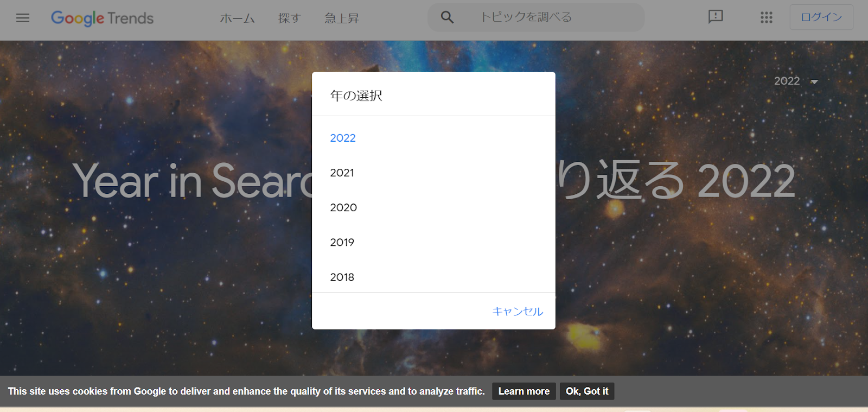The width and height of the screenshot is (868, 412).
Task: Expand the 2022 year dropdown arrow
Action: click(x=814, y=81)
